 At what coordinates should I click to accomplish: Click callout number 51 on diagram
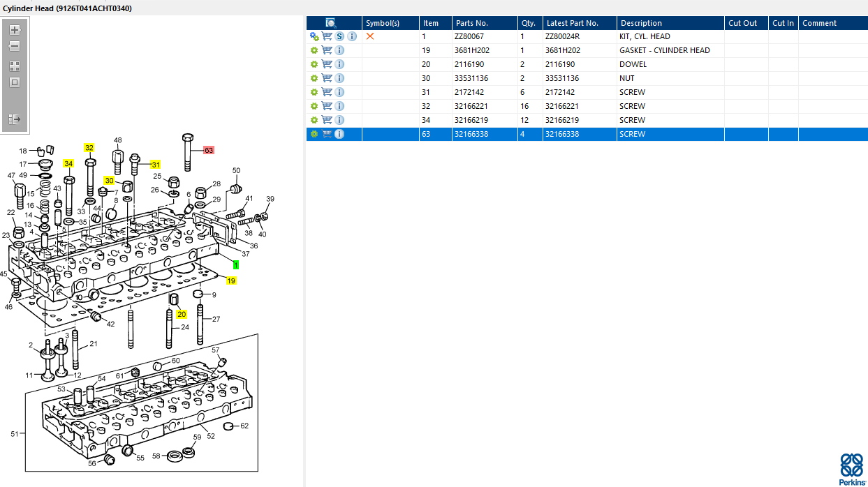point(15,434)
